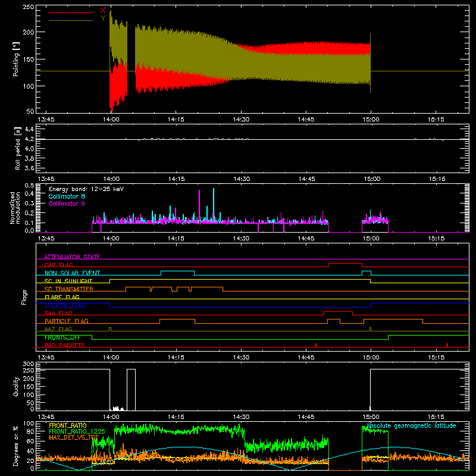Click the raised SAA_FLAG segment near 14:52
The height and width of the screenshot is (476, 476).
[338, 312]
